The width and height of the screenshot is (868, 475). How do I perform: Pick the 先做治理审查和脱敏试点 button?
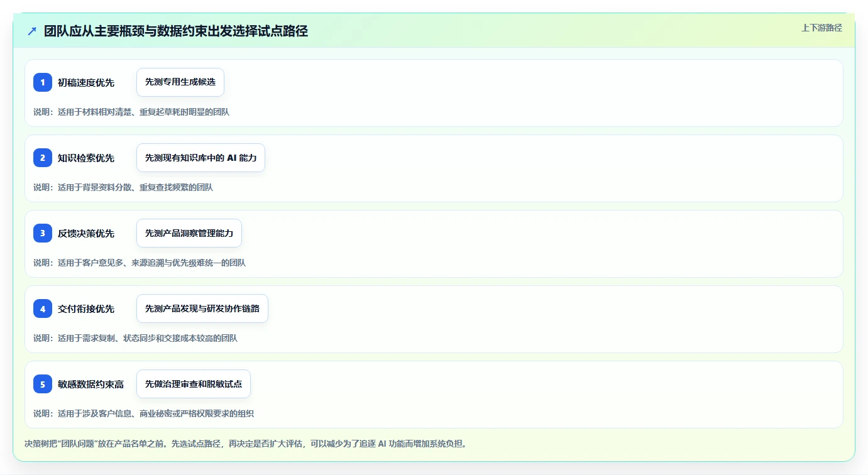click(194, 384)
